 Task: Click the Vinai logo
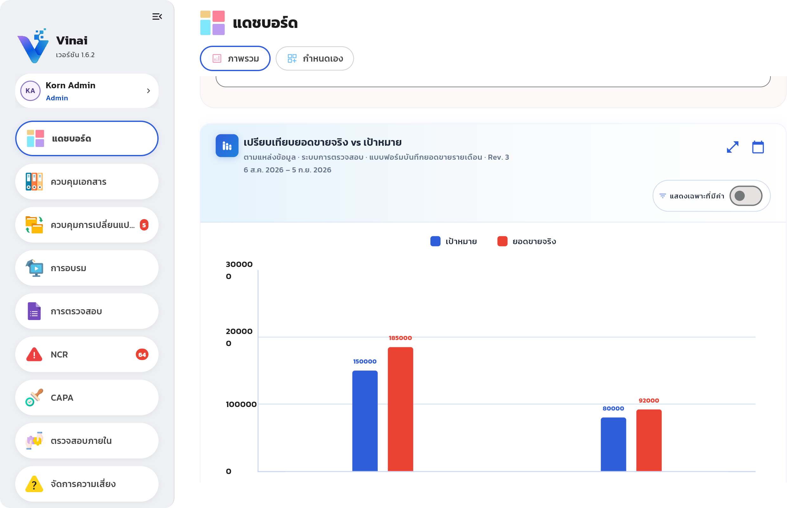[33, 46]
